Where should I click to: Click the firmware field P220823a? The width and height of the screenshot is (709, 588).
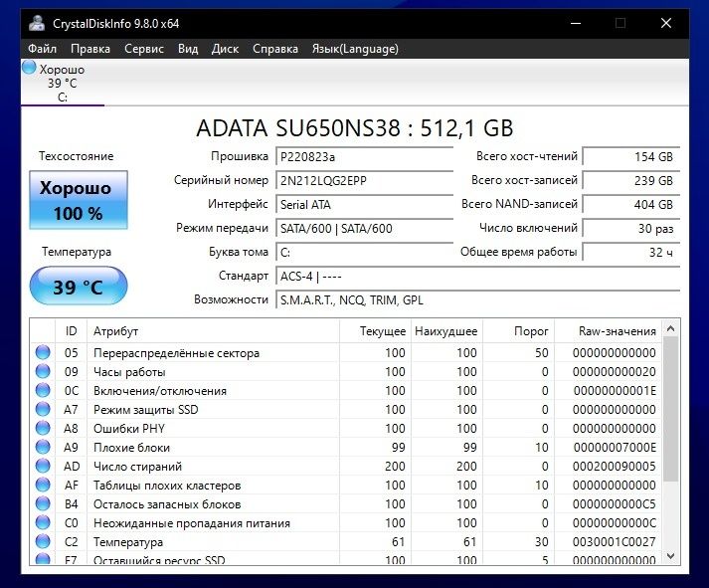[x=365, y=156]
